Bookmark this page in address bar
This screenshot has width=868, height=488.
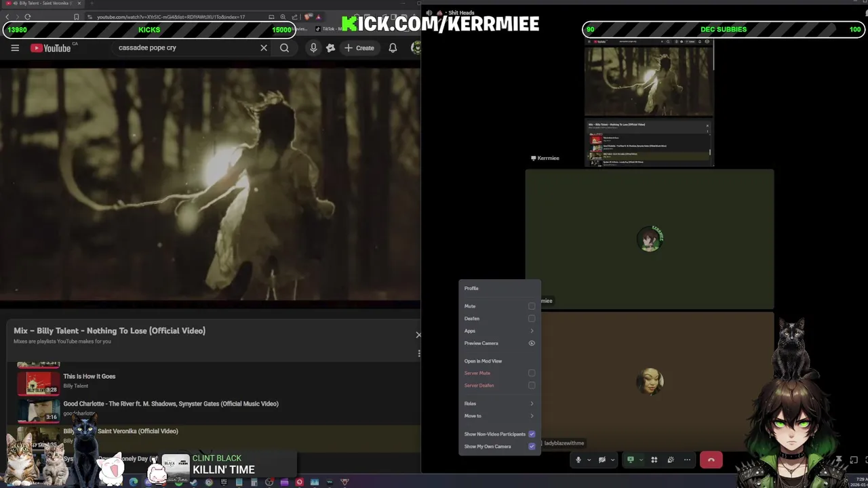(x=76, y=17)
